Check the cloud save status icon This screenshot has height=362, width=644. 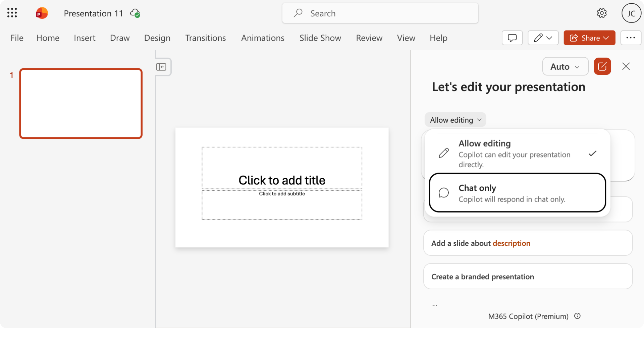(135, 13)
